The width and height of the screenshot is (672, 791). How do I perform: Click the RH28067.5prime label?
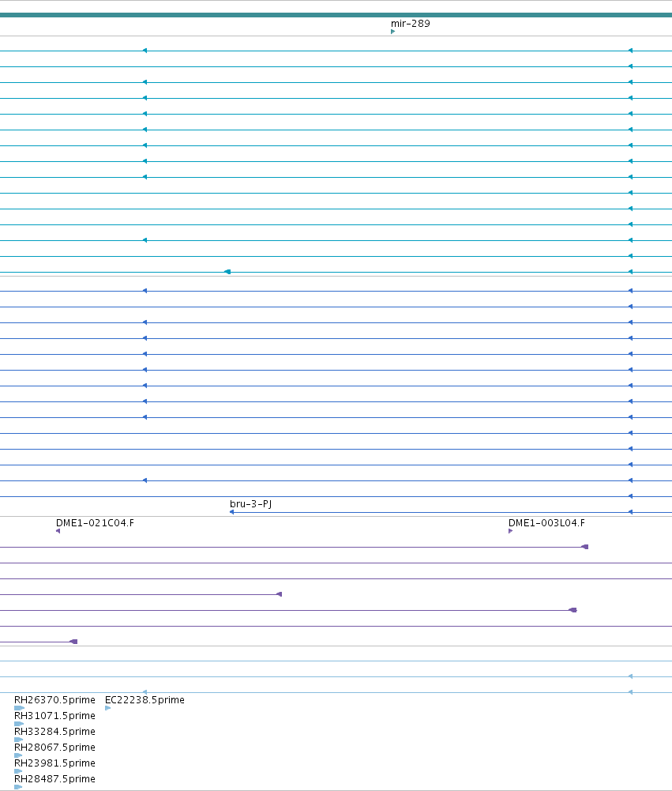click(x=54, y=747)
